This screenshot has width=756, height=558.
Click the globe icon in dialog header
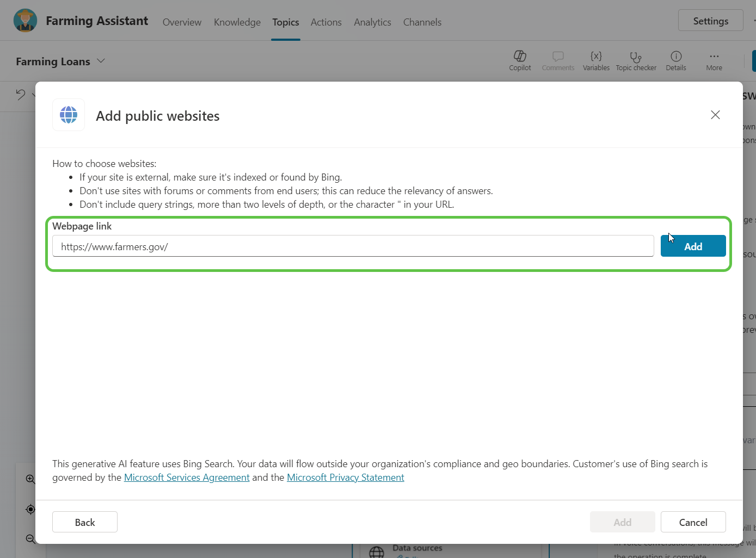click(x=69, y=115)
